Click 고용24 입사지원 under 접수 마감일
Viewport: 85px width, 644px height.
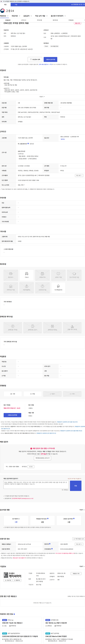click(12, 415)
